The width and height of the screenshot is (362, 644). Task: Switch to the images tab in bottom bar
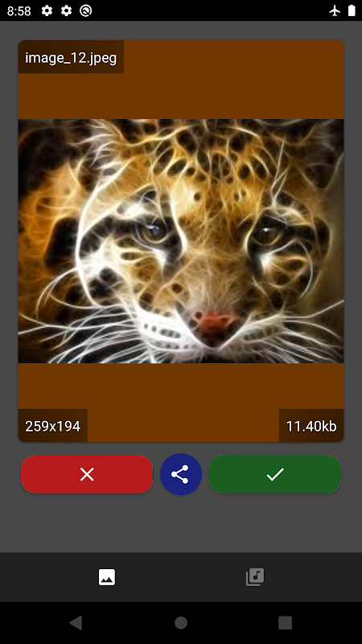point(107,577)
